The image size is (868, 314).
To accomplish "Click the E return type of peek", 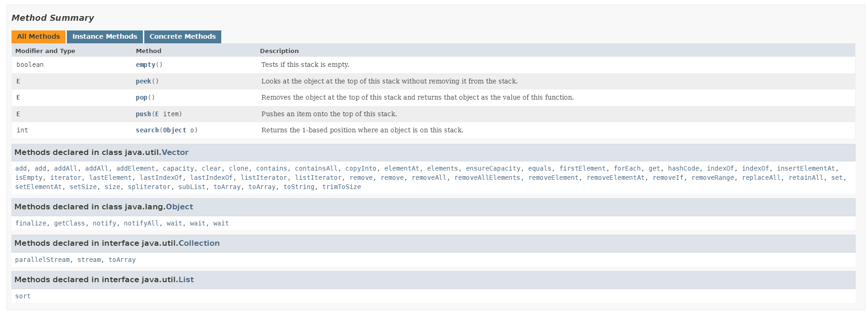I will (18, 81).
